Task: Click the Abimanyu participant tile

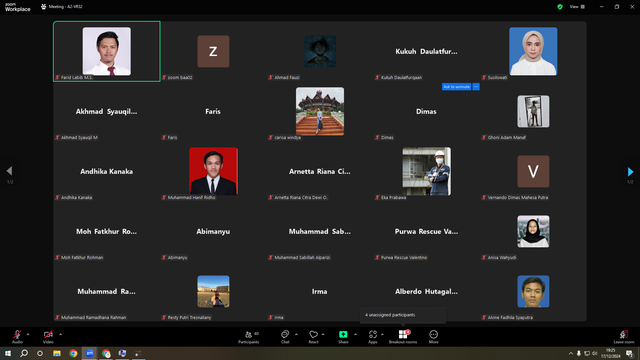Action: click(x=213, y=231)
